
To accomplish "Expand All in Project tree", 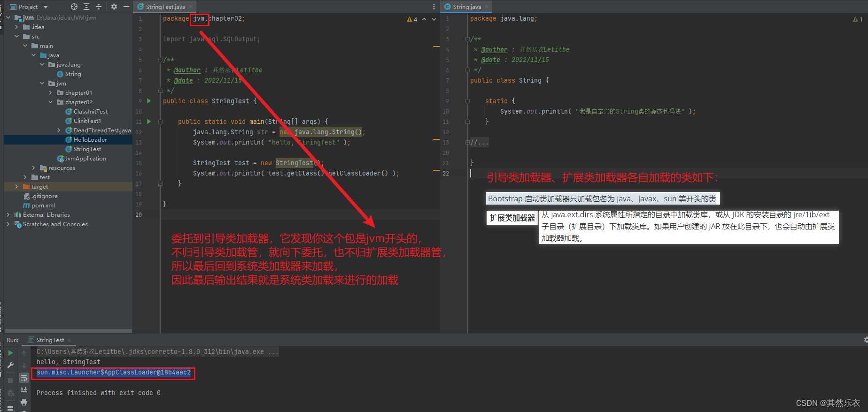I will click(x=86, y=7).
